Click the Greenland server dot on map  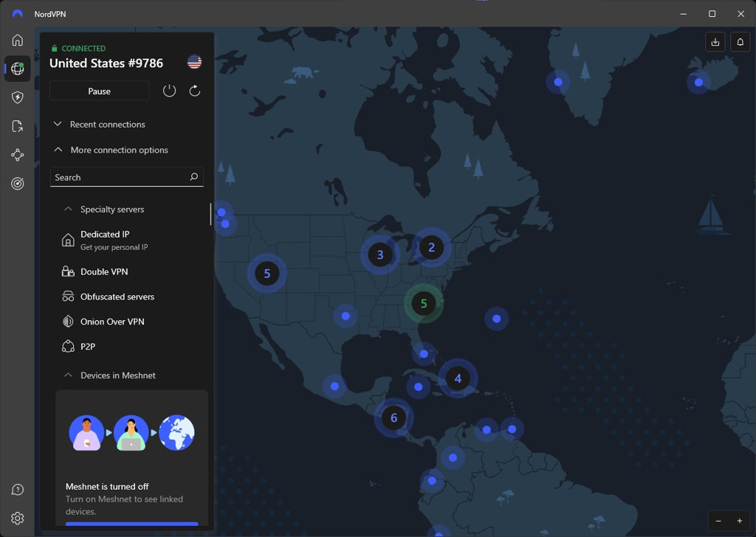(558, 82)
